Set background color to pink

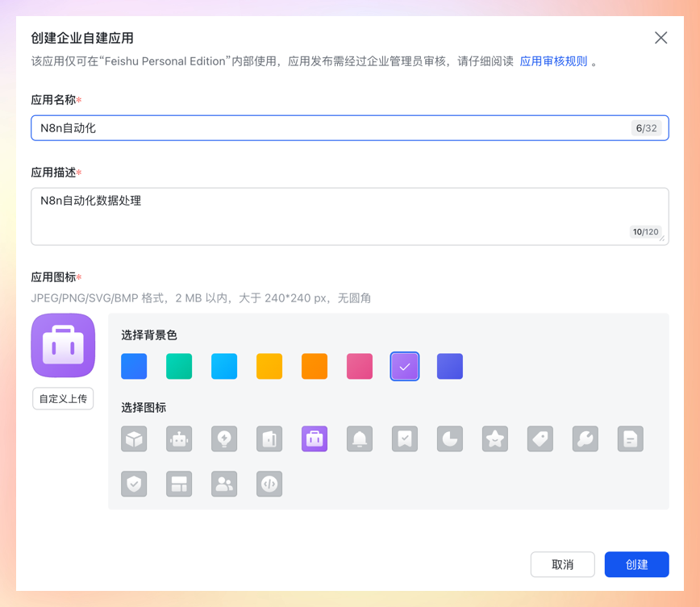point(360,366)
